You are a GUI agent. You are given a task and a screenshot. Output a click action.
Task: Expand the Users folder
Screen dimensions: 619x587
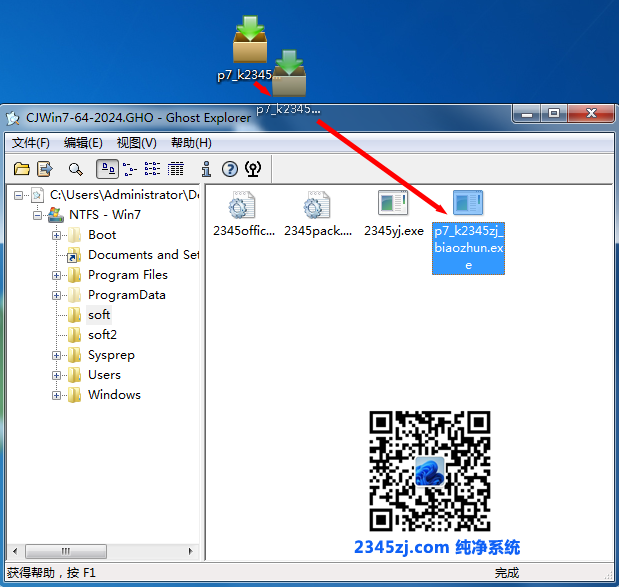point(56,375)
